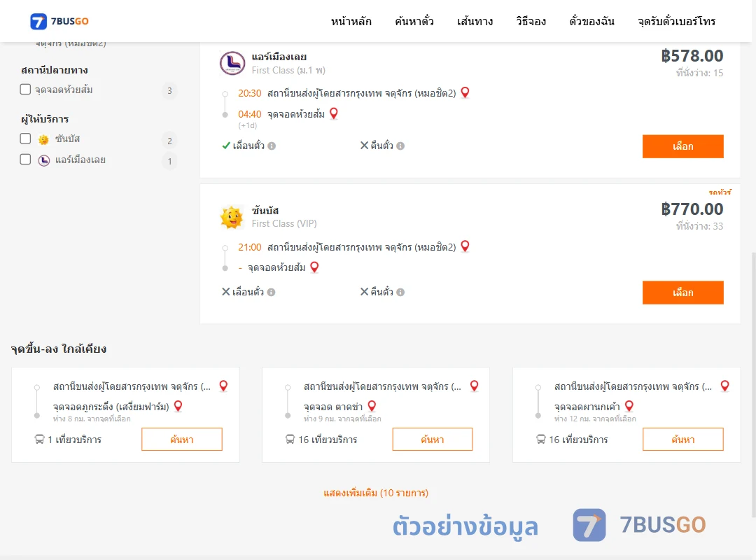
Task: Click the รถทัวร์ tag on ซันบัส card
Action: pyautogui.click(x=720, y=192)
